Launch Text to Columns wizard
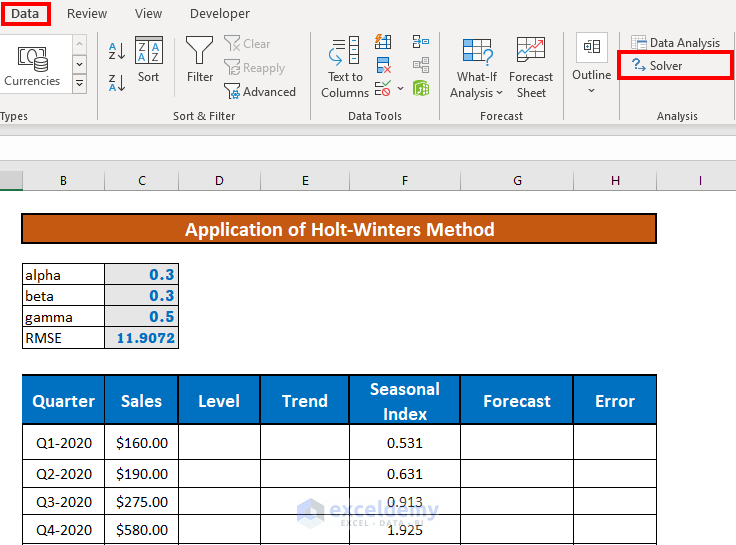This screenshot has height=545, width=736. pyautogui.click(x=345, y=68)
